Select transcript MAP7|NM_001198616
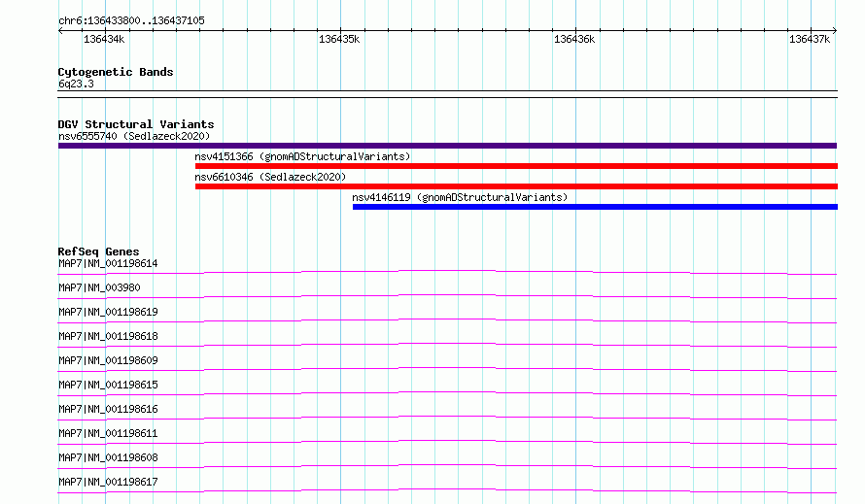865x504 pixels. (x=108, y=409)
